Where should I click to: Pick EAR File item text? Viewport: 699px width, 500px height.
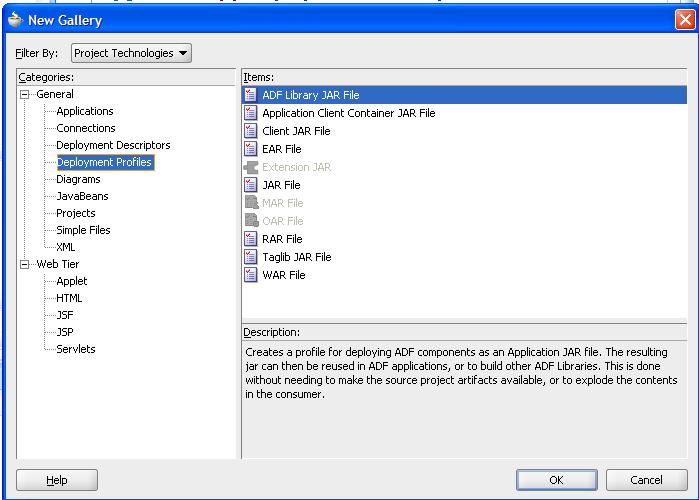tap(282, 149)
